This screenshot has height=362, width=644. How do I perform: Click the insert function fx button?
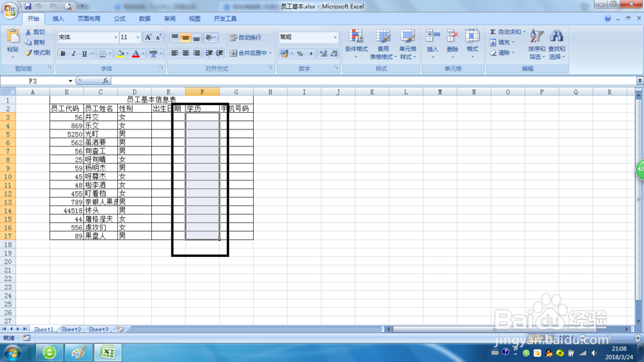click(x=106, y=81)
